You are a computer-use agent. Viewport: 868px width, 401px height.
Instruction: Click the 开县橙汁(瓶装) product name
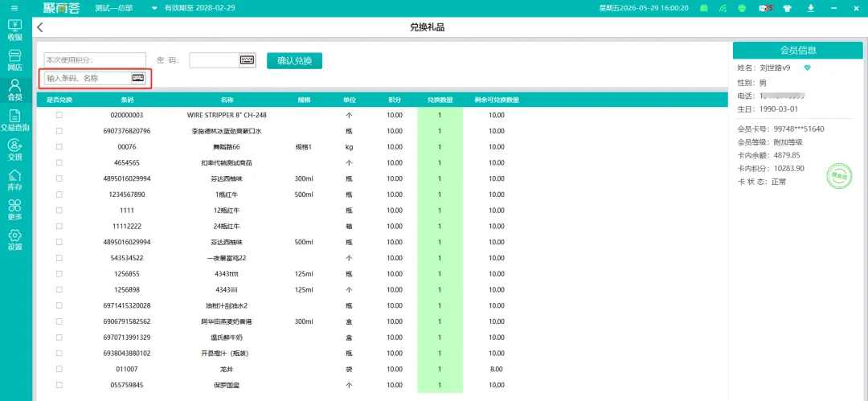pos(227,354)
